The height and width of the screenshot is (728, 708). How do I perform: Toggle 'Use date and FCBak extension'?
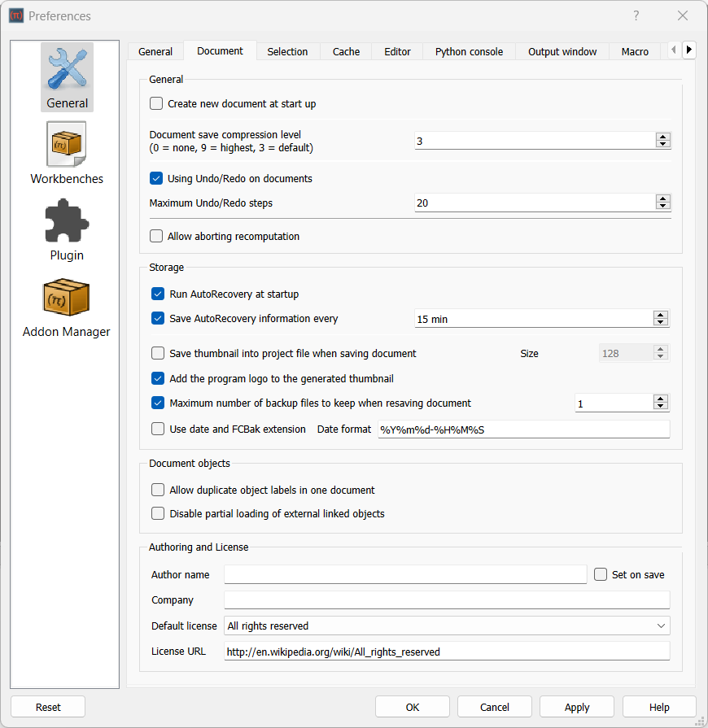tap(157, 429)
